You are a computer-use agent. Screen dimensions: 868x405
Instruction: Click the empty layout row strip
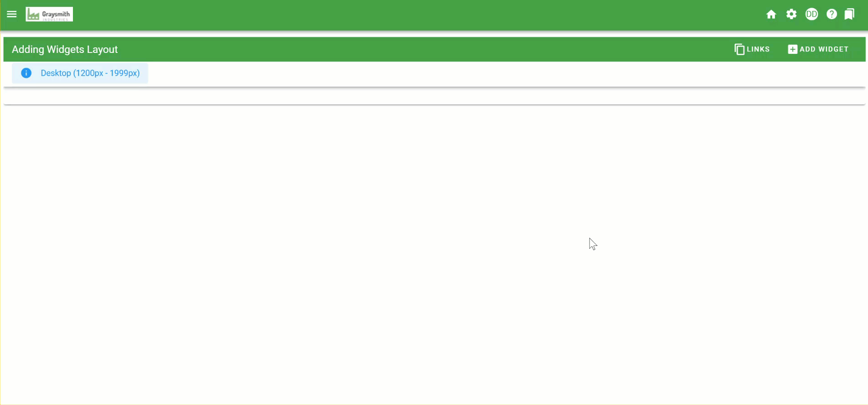click(434, 96)
